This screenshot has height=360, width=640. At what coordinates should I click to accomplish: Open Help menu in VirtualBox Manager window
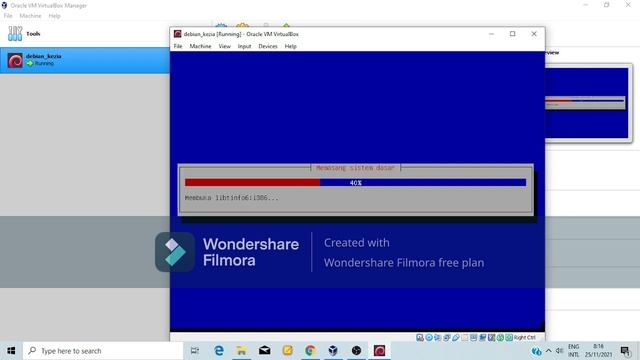coord(54,16)
